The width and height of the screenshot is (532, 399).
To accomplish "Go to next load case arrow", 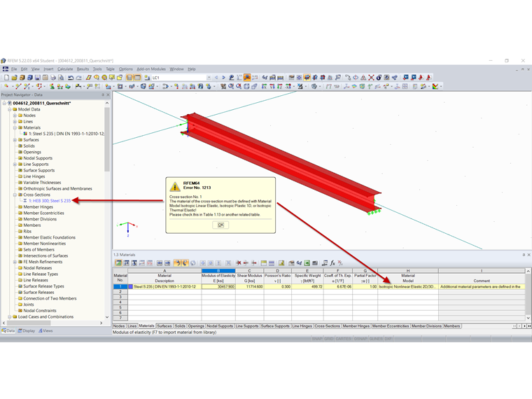I will [x=223, y=78].
